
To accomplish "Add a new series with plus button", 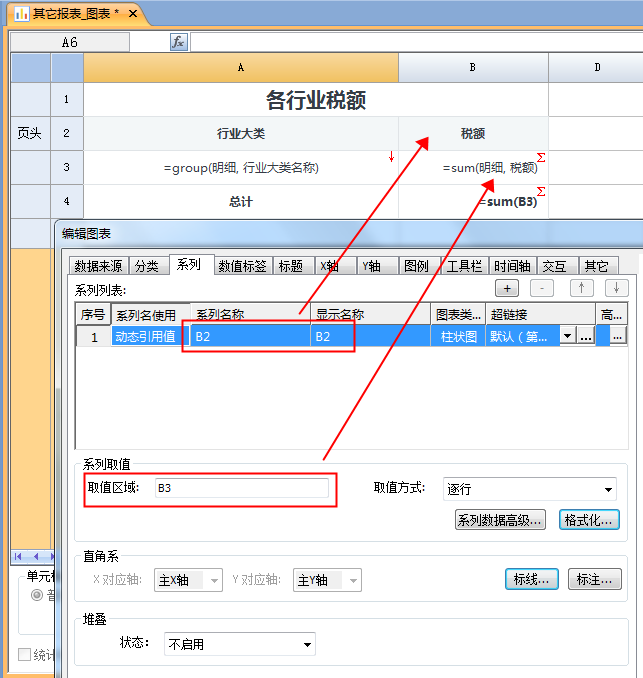I will tap(508, 288).
